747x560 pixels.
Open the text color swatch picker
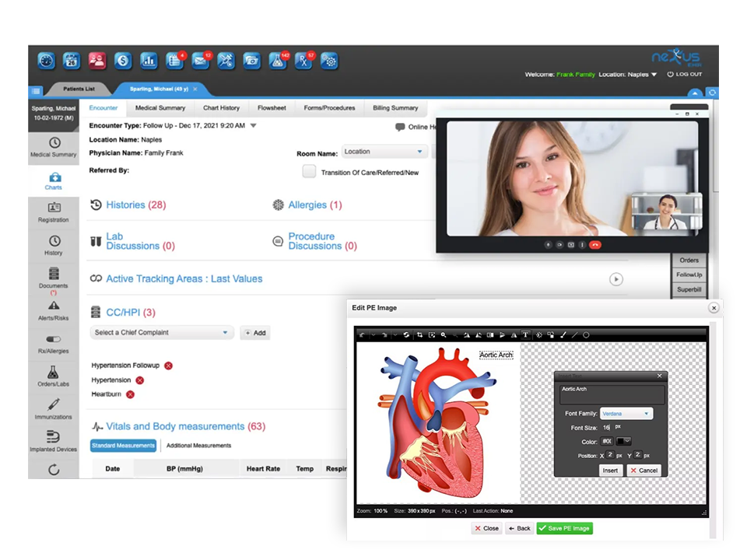tap(623, 441)
